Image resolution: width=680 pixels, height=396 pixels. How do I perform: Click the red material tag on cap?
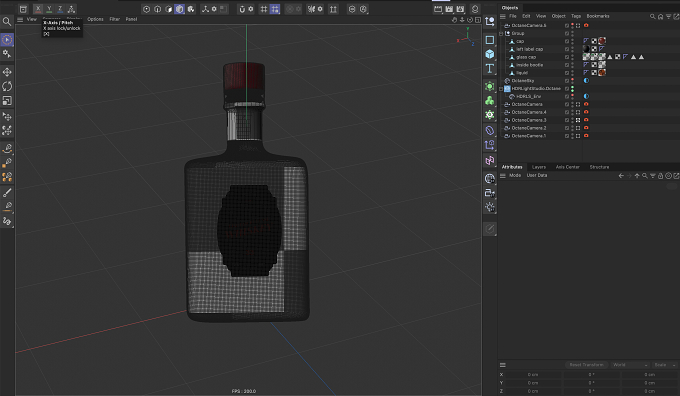(602, 41)
